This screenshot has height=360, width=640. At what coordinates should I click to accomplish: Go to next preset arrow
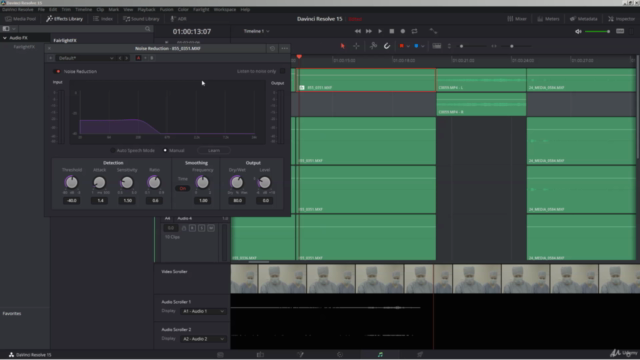click(x=127, y=58)
